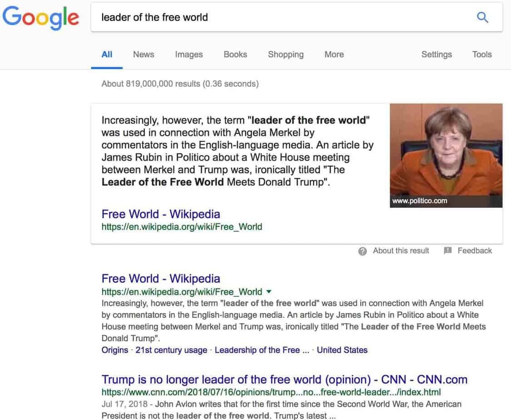
Task: Click the organic result Wikipedia green URL
Action: [x=182, y=291]
